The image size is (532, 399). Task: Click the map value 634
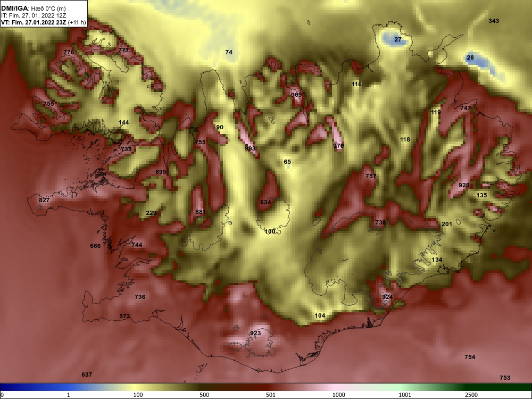[x=265, y=203]
